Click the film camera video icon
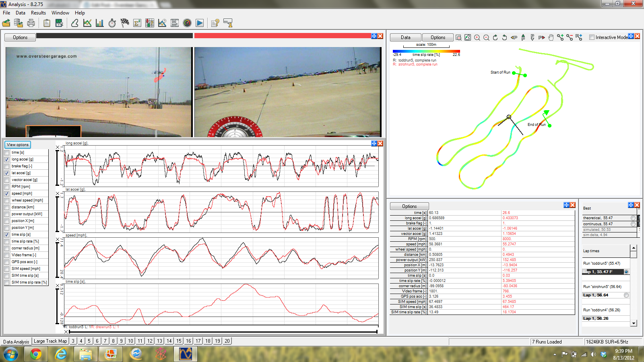644x362 pixels. click(175, 23)
